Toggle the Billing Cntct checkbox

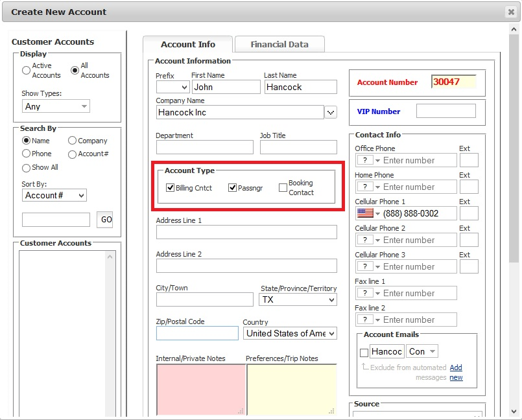pyautogui.click(x=171, y=188)
